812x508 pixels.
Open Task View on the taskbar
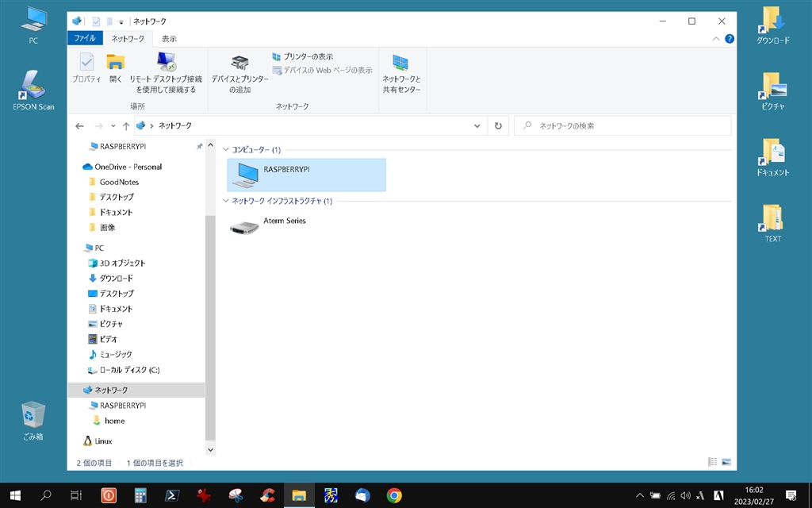[x=76, y=495]
